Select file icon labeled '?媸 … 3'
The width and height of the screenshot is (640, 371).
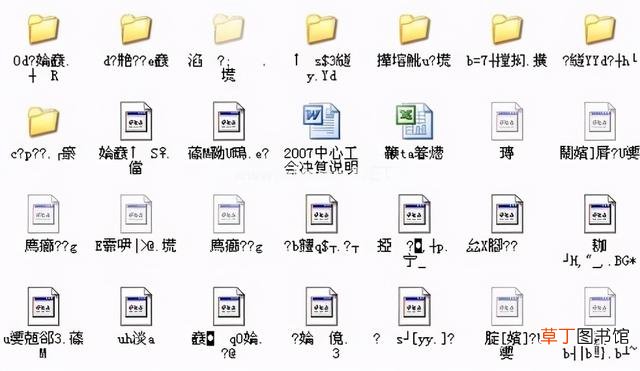[x=322, y=307]
